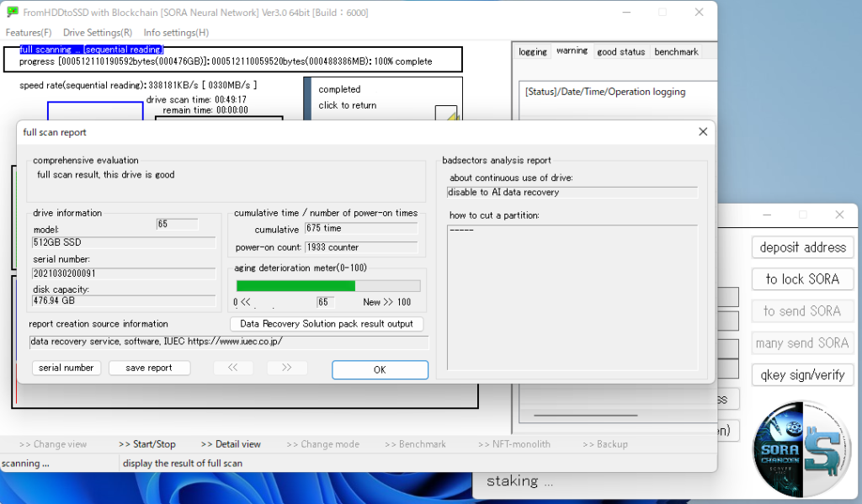
Task: Click the speed rate sequential reading text
Action: (138, 85)
